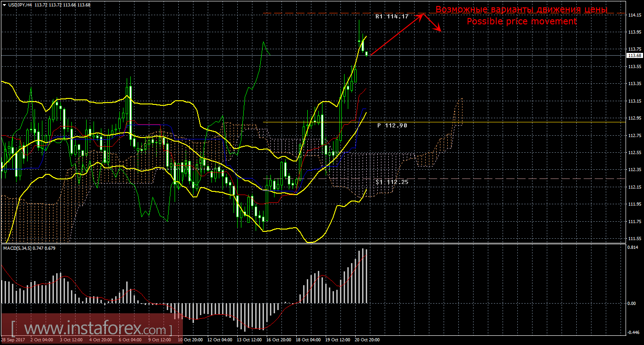Click the "Possible price movement" text

coord(521,22)
